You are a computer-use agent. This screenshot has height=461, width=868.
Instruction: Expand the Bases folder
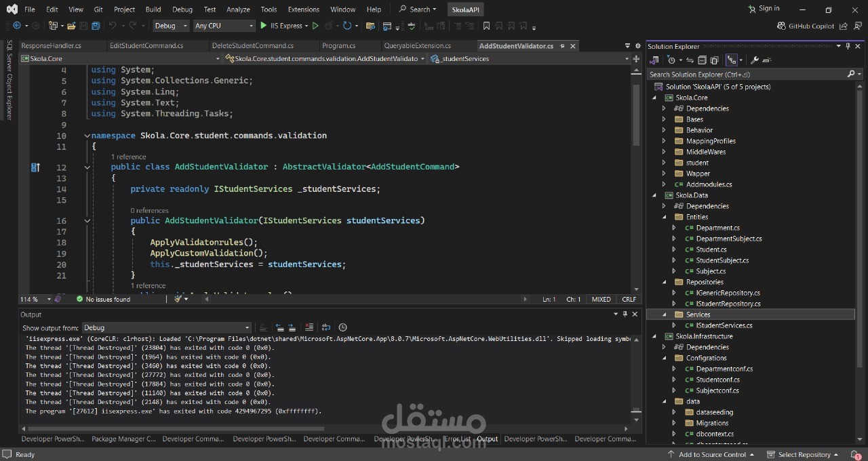[664, 119]
